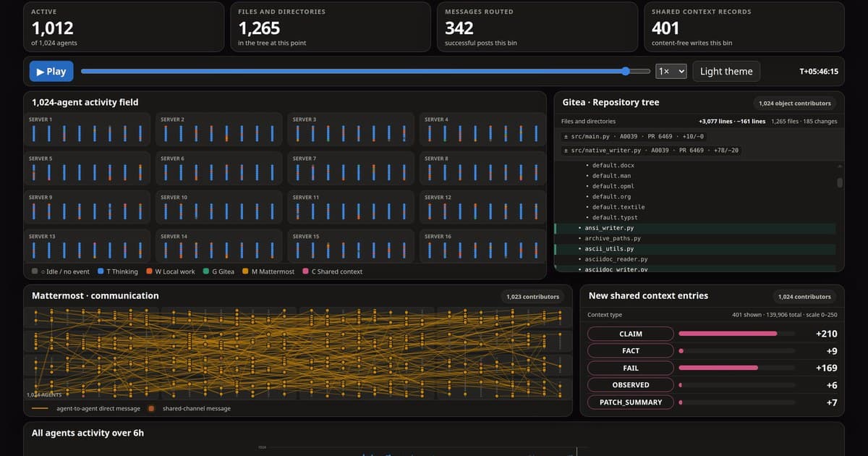Switch to Light theme

[726, 71]
